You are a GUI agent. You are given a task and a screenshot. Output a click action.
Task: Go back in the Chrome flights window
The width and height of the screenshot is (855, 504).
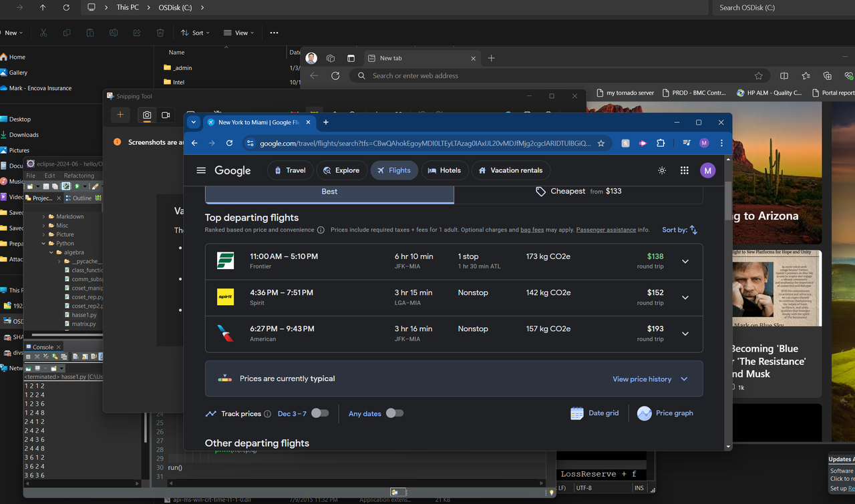194,143
